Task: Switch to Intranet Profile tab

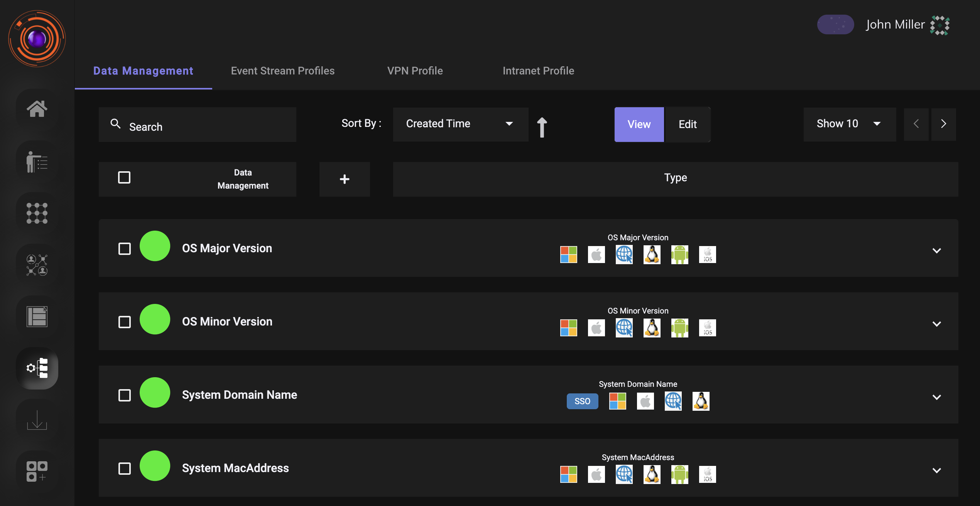Action: [539, 71]
